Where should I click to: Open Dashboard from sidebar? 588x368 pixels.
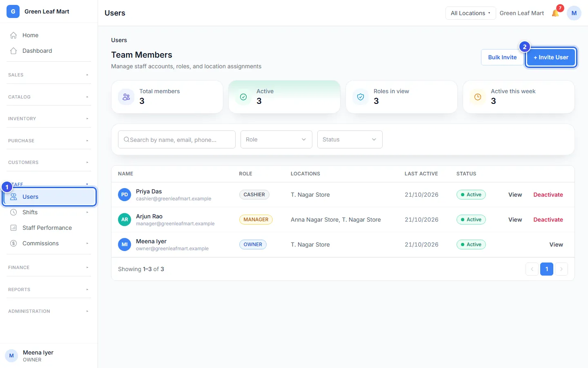click(49, 51)
